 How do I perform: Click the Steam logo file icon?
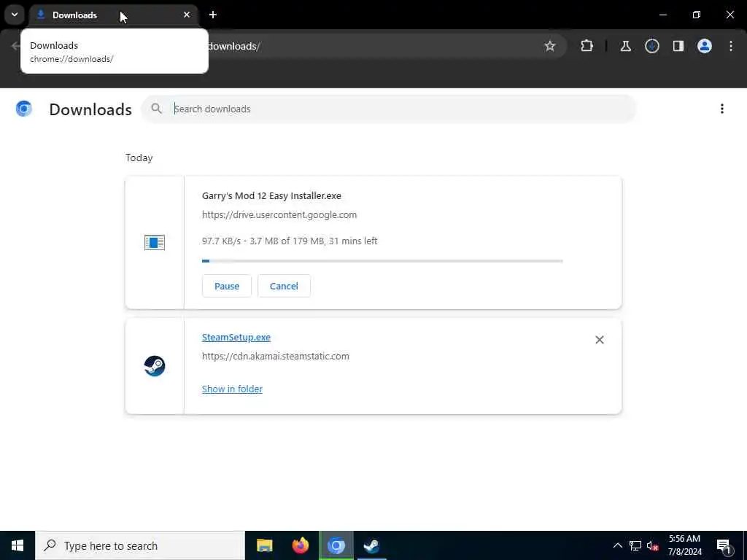tap(155, 366)
